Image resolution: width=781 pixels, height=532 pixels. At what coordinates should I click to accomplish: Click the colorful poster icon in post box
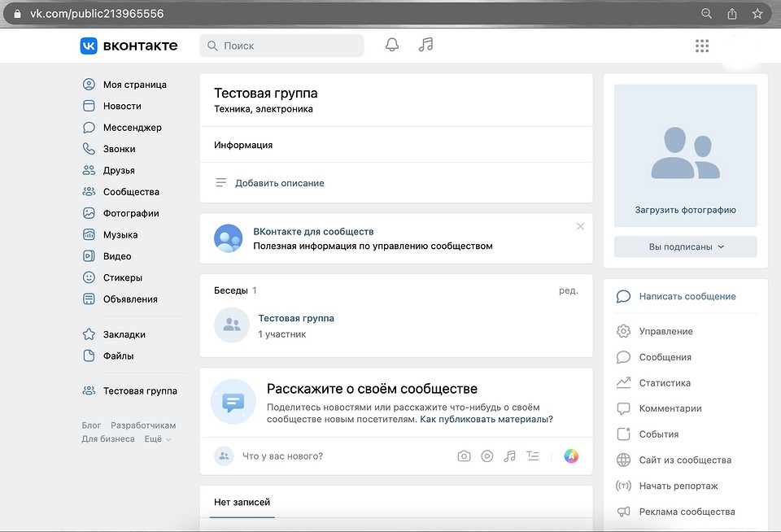(571, 456)
